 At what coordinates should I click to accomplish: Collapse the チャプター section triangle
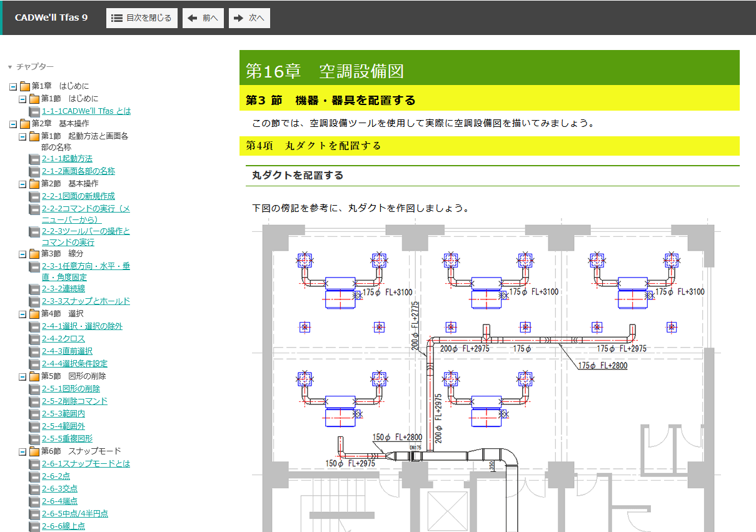pos(10,67)
